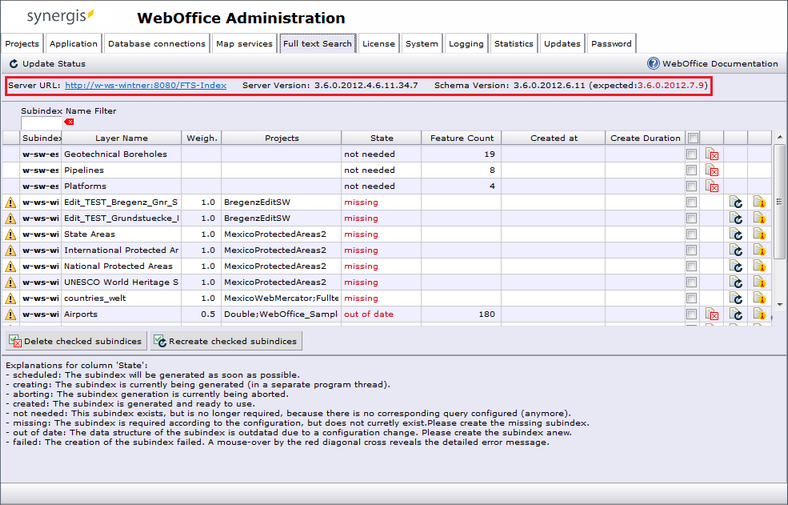This screenshot has width=788, height=505.
Task: Click the vertical scrollbar thumb of table
Action: pyautogui.click(x=779, y=202)
